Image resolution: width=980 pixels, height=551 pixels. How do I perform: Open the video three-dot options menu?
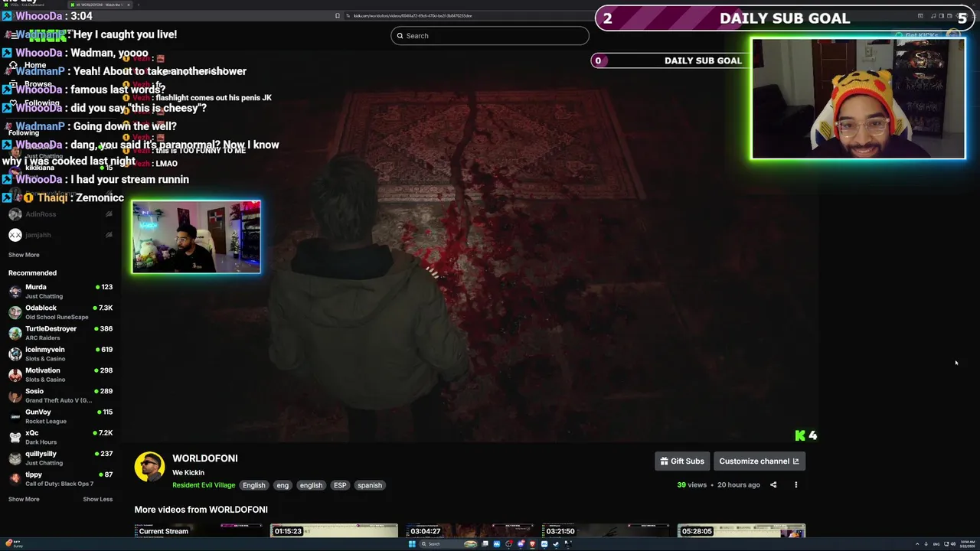click(x=795, y=484)
